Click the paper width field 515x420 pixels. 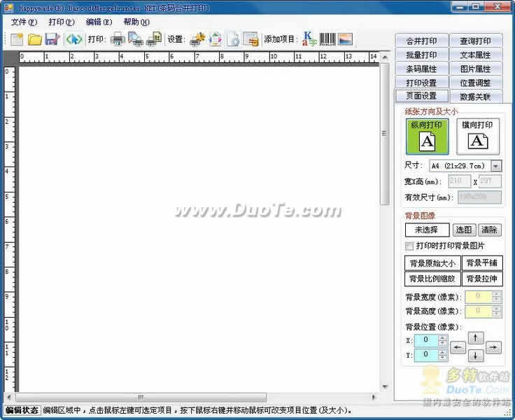pyautogui.click(x=460, y=181)
